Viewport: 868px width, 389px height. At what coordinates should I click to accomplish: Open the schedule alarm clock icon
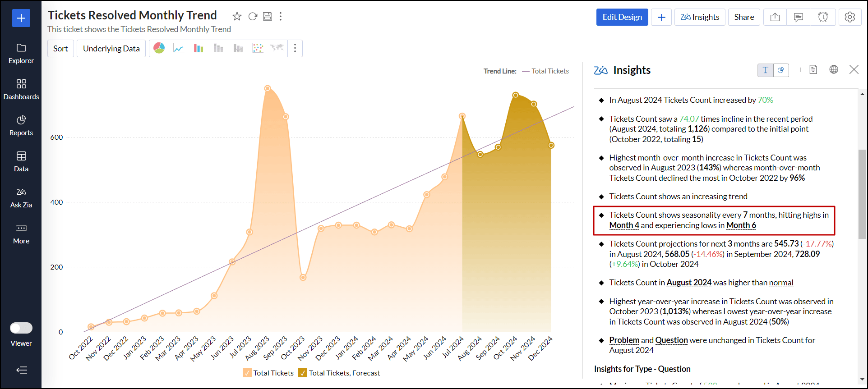pyautogui.click(x=823, y=17)
